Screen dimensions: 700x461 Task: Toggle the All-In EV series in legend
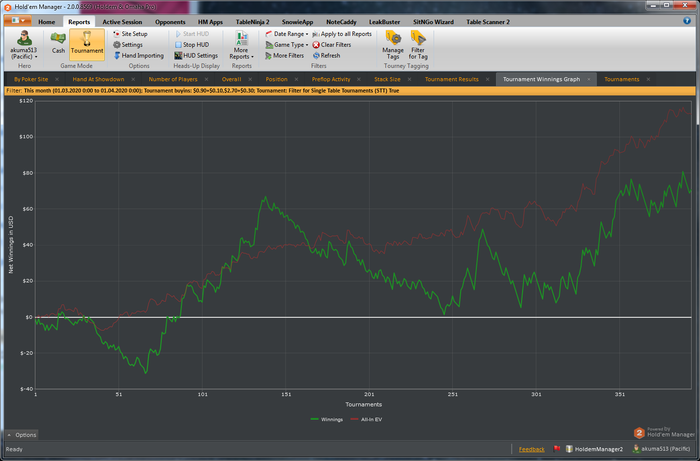click(x=366, y=419)
